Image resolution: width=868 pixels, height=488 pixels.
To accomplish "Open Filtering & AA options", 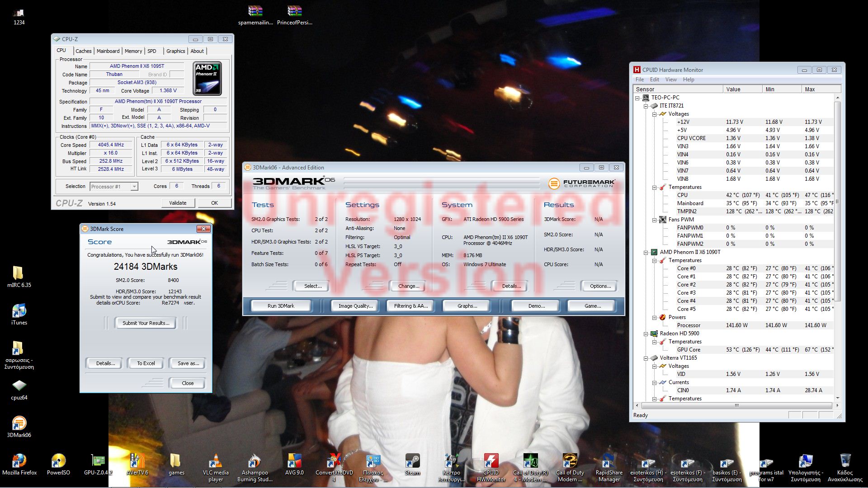I will click(x=410, y=306).
